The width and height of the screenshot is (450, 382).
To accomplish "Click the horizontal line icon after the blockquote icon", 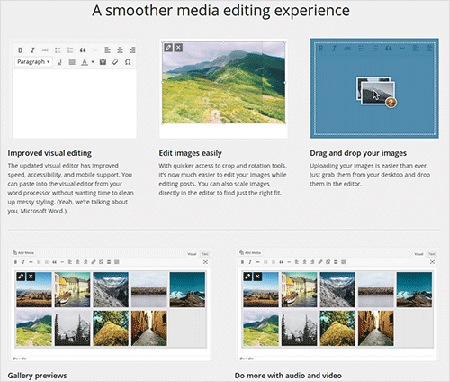I will pos(95,50).
